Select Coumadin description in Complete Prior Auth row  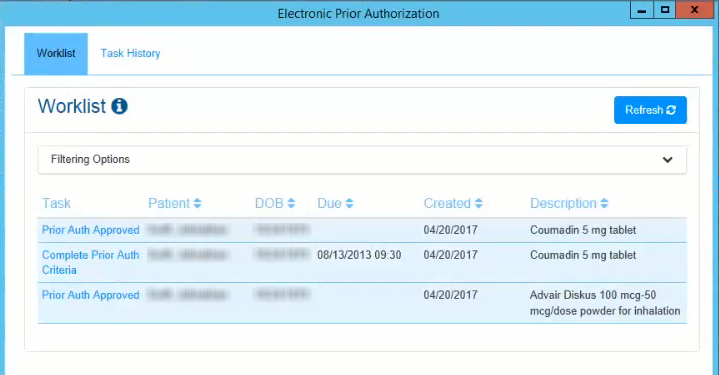(x=583, y=255)
